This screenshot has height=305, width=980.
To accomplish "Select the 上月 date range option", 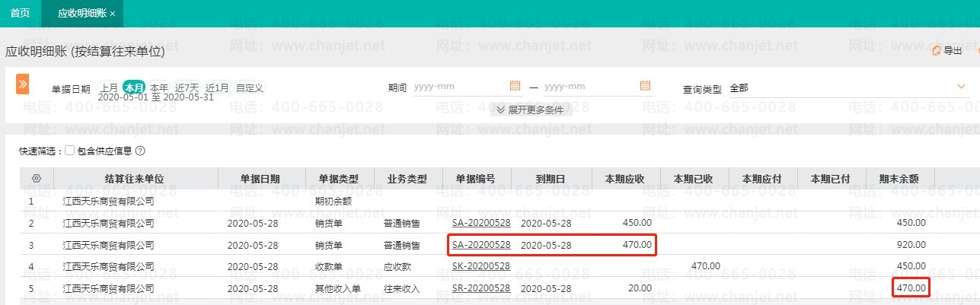I will click(x=109, y=87).
